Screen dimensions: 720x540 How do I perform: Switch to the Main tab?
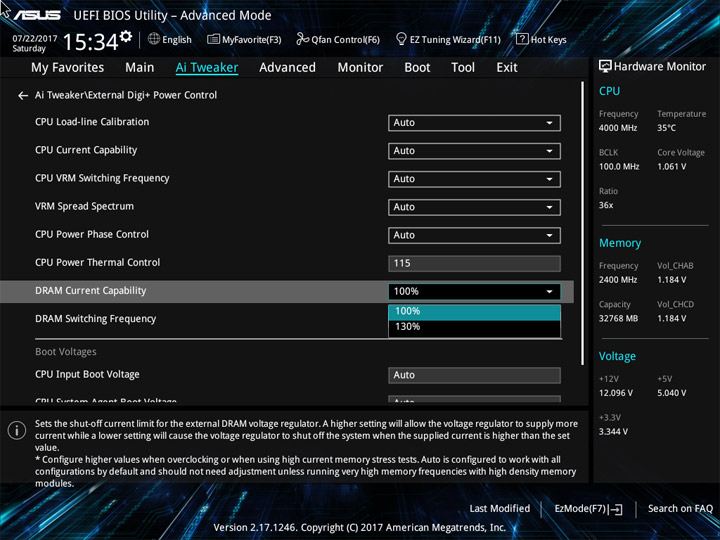[140, 68]
